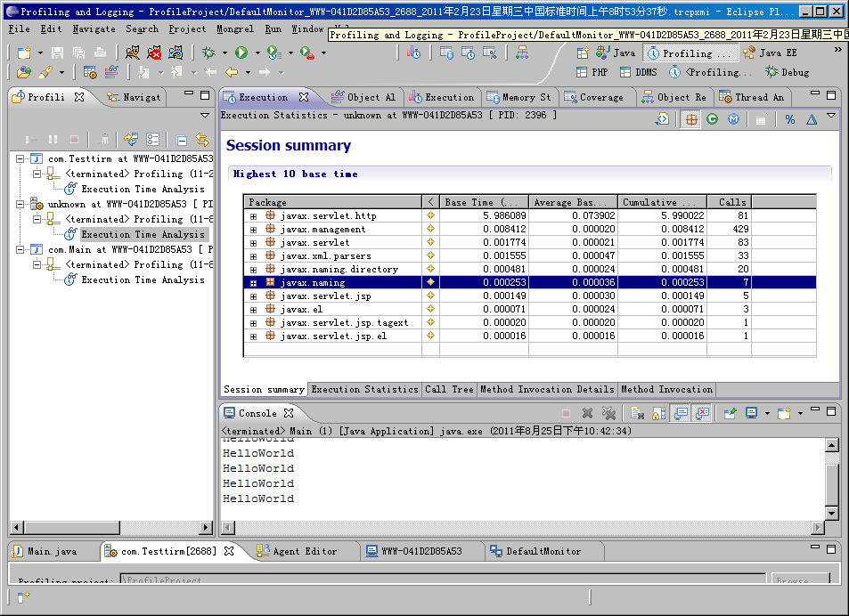Screen dimensions: 849x616
Task: Click the percentage display icon
Action: coord(790,119)
